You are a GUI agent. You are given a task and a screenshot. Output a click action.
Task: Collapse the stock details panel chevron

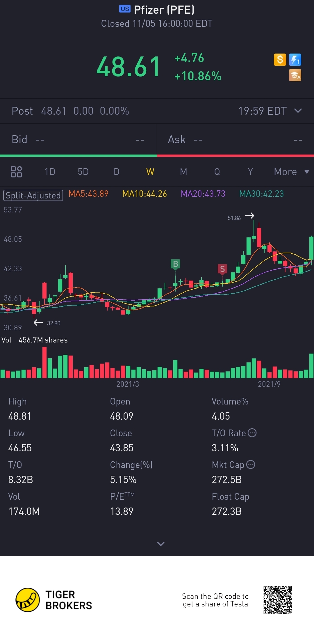160,544
